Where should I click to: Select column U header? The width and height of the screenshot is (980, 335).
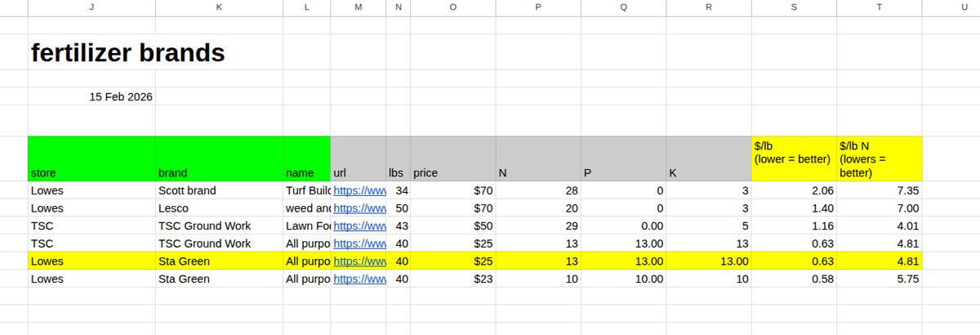(951, 7)
